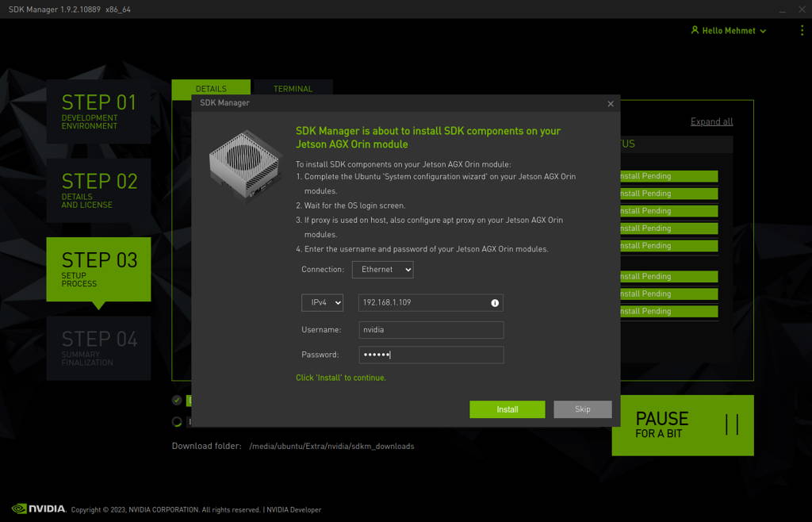
Task: Go to STEP 01 Development Environment
Action: tap(98, 111)
